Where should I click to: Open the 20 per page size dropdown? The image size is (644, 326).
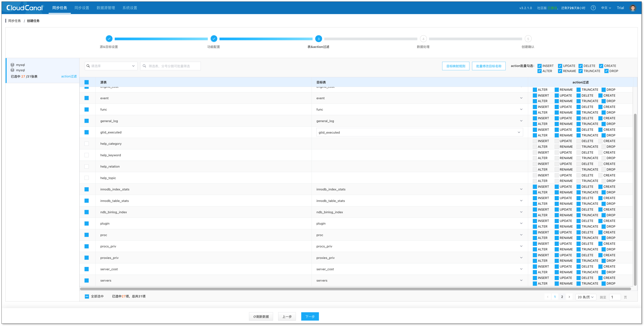[585, 297]
